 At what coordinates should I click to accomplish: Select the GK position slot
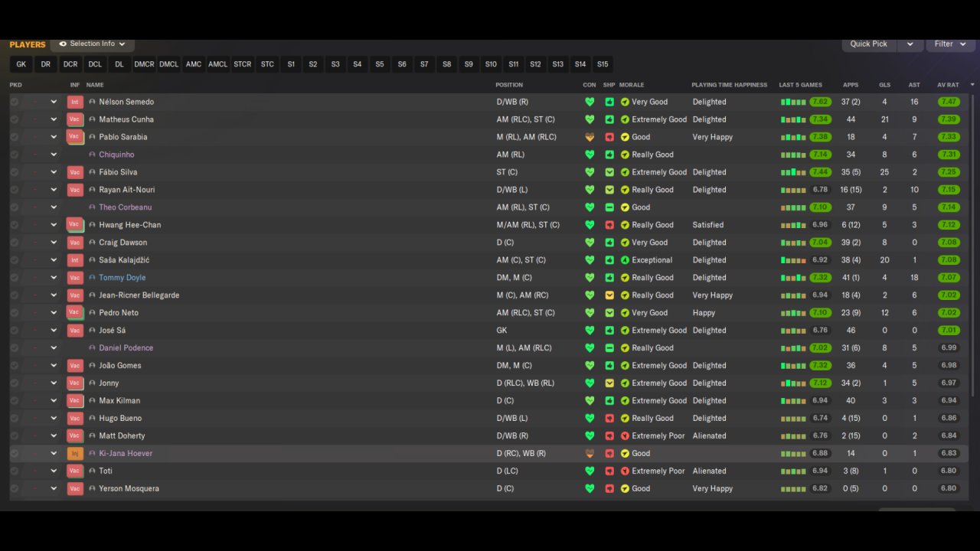coord(21,64)
